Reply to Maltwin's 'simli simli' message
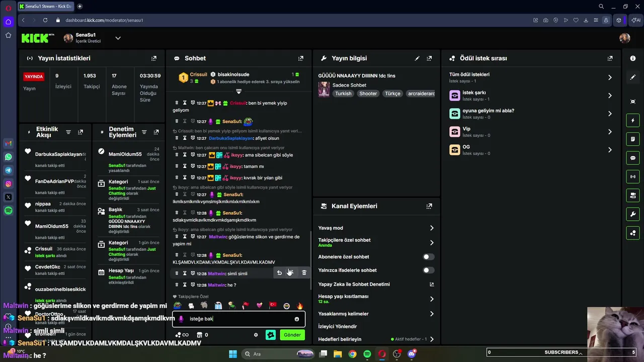This screenshot has height=362, width=644. coord(279,273)
